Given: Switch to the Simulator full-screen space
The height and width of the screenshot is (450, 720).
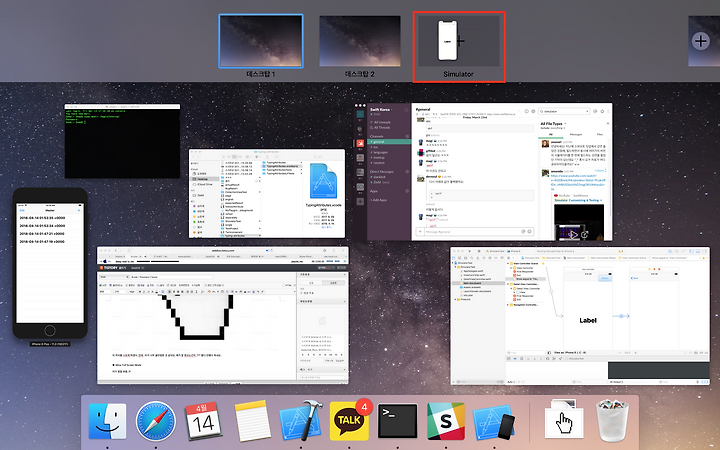Looking at the screenshot, I should (459, 41).
